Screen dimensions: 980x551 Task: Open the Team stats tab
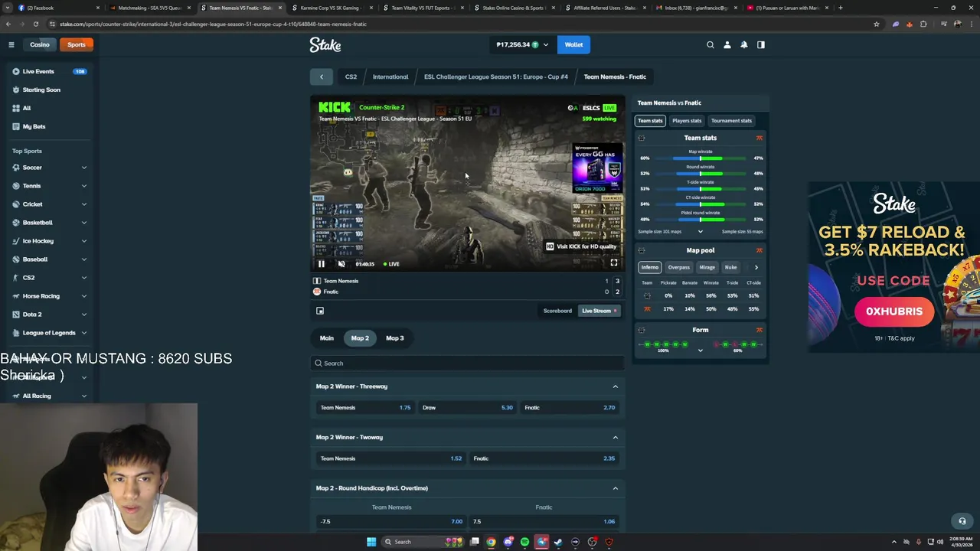[x=650, y=120]
